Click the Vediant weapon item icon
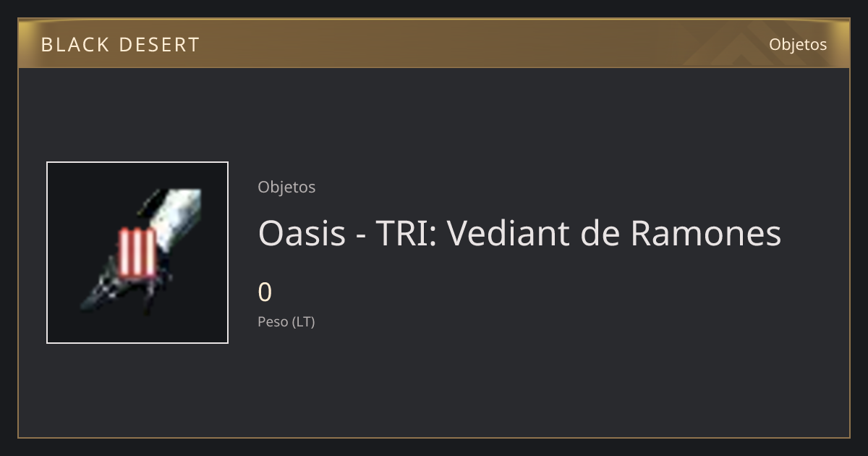This screenshot has width=868, height=456. click(137, 253)
